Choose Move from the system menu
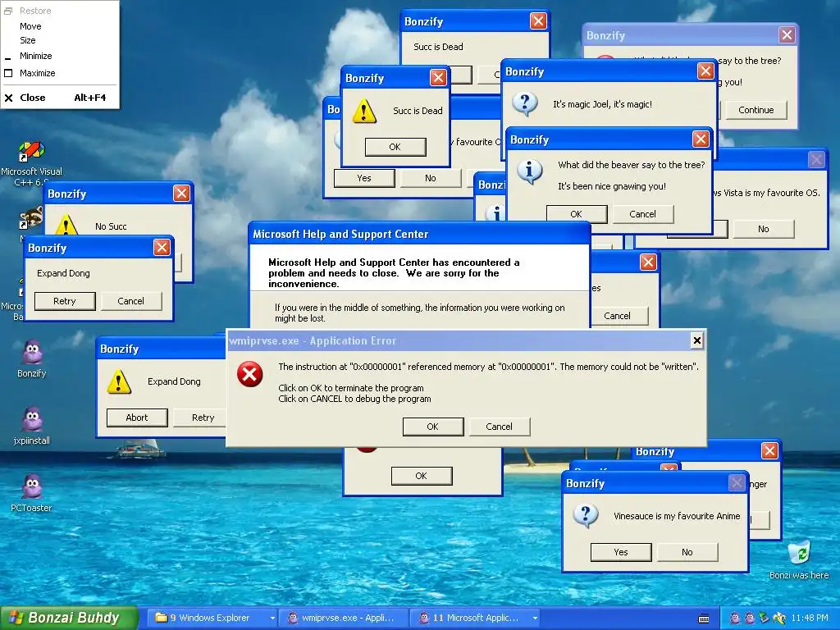 coord(30,26)
